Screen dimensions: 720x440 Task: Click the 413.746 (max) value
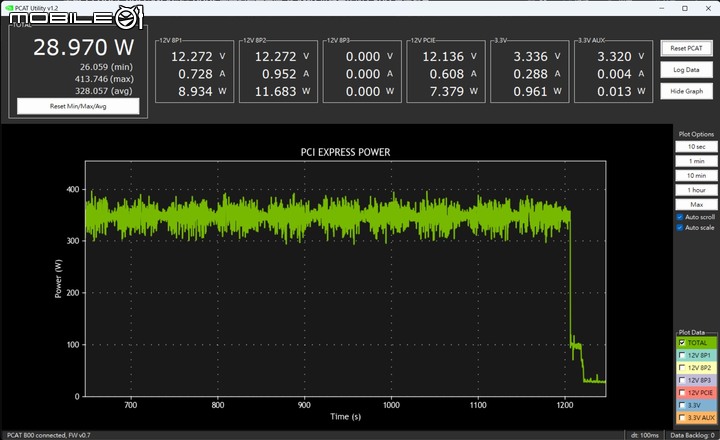click(104, 79)
